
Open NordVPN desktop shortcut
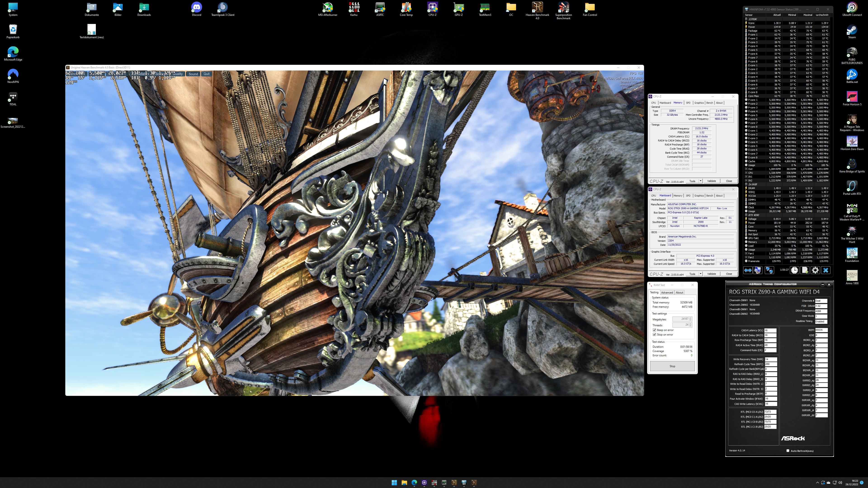pyautogui.click(x=13, y=76)
